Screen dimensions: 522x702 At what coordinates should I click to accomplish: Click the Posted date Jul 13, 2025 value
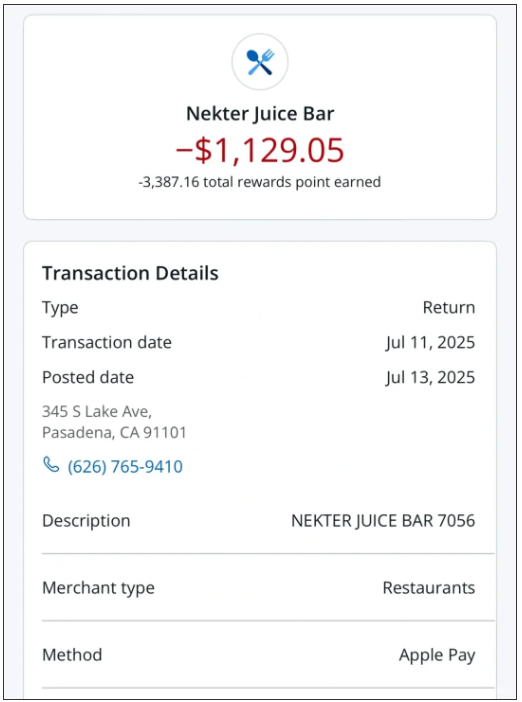click(x=430, y=377)
